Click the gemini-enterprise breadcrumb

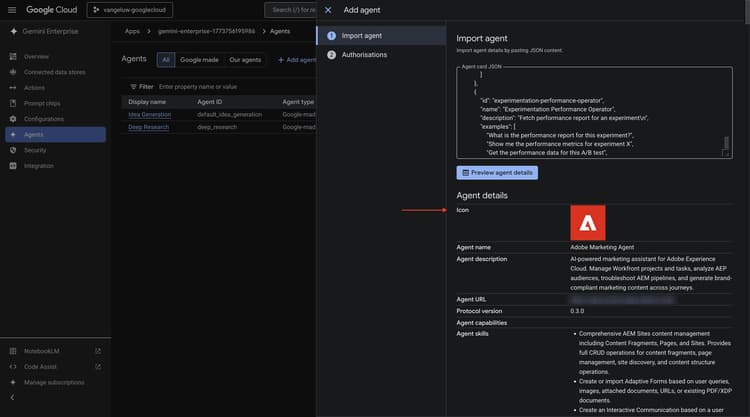206,31
